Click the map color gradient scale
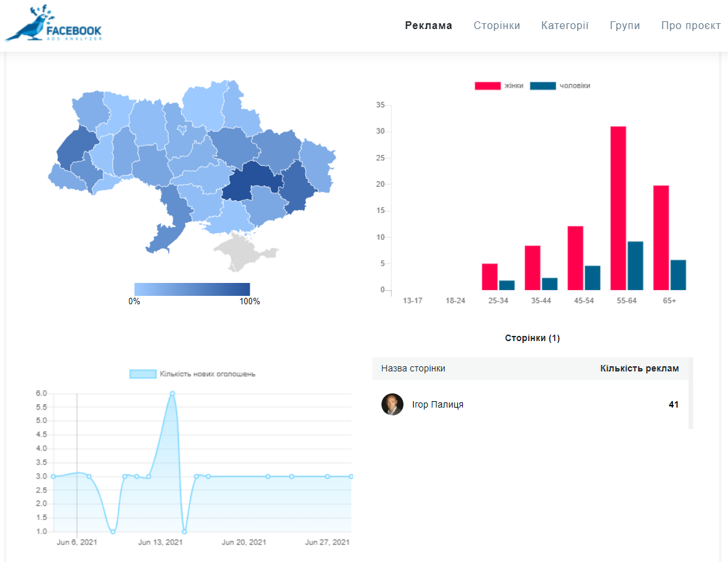This screenshot has height=562, width=728. click(x=192, y=289)
